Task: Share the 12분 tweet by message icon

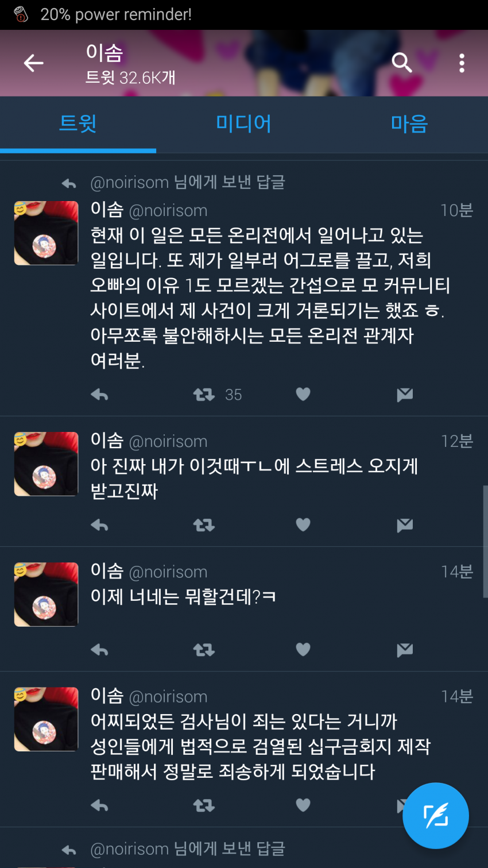Action: 405,525
